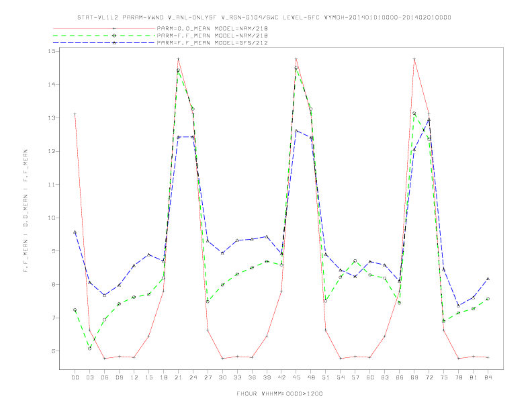Viewport: 532px width, 411px height.
Task: Click x-axis forecast hour label 57
Action: pyautogui.click(x=355, y=377)
